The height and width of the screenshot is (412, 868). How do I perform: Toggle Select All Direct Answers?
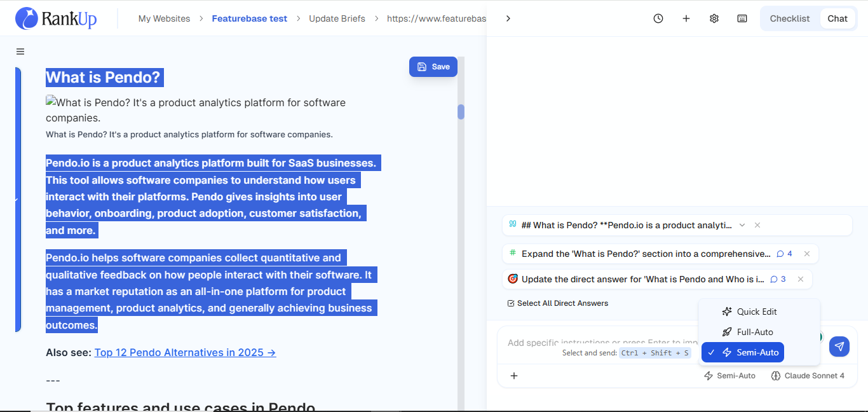click(558, 303)
